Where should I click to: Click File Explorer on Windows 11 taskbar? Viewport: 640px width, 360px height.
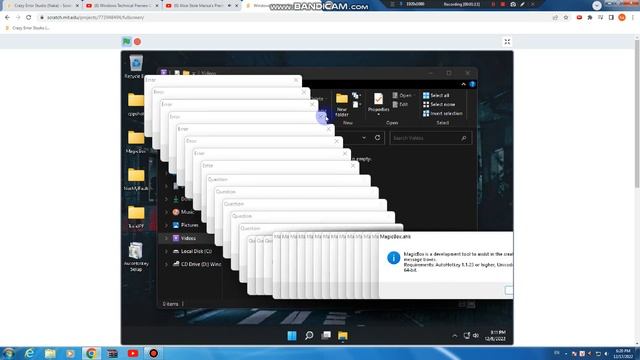(343, 336)
